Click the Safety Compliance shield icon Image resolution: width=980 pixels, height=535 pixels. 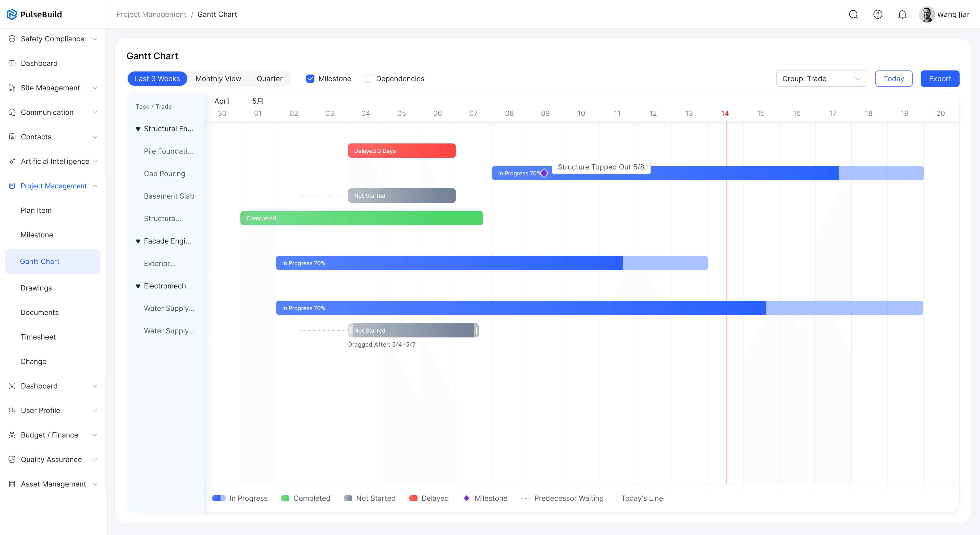12,39
